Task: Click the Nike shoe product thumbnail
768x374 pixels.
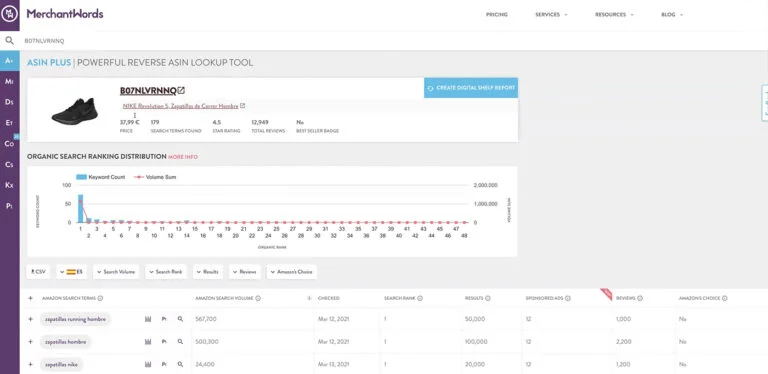Action: 75,111
